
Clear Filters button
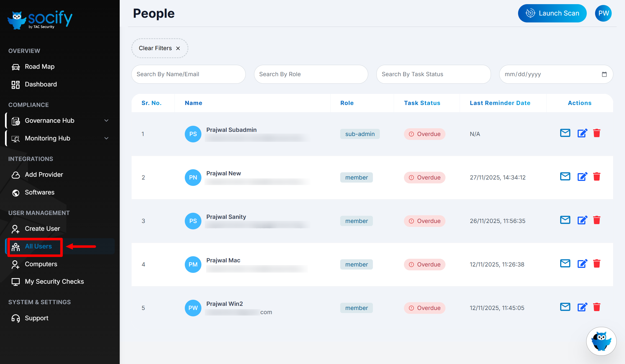pyautogui.click(x=160, y=48)
